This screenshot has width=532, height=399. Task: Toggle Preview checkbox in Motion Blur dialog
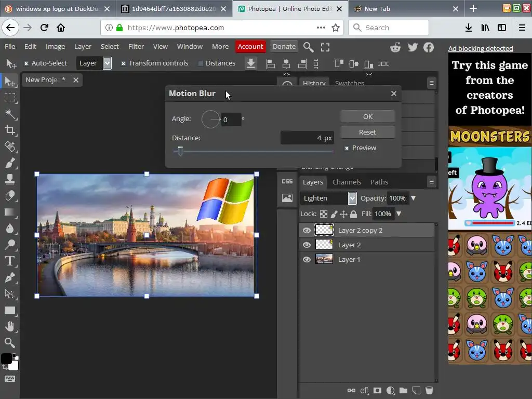[x=347, y=148]
